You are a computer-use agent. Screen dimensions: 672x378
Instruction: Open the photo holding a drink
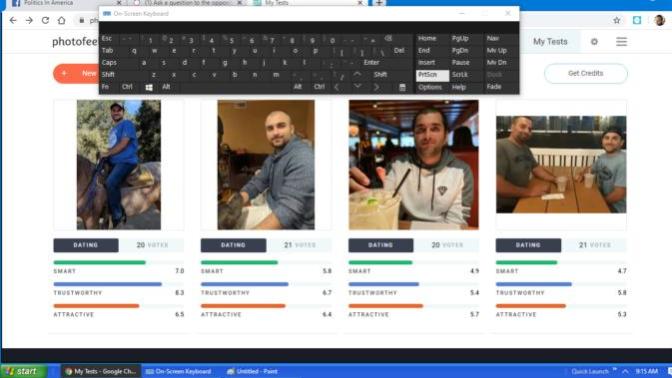(x=414, y=165)
